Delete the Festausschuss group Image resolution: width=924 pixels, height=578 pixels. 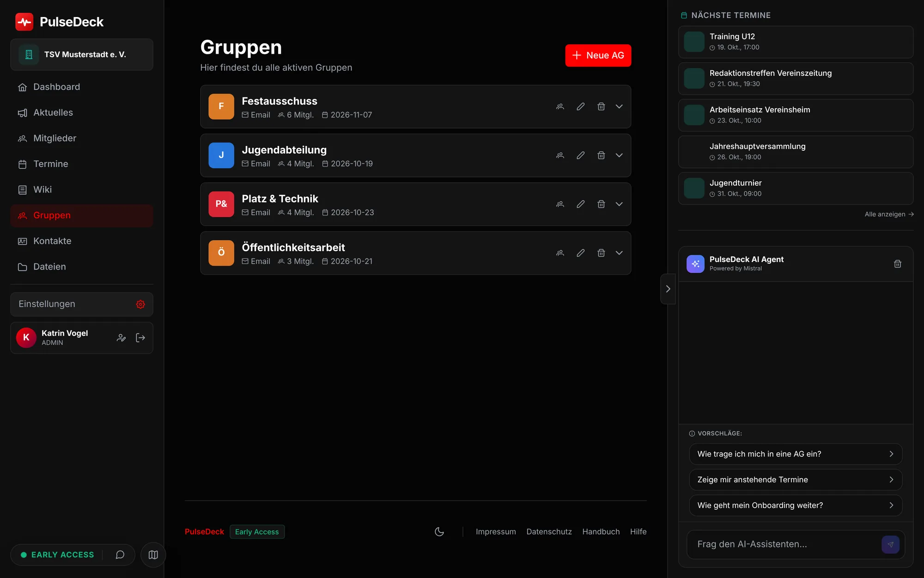601,106
